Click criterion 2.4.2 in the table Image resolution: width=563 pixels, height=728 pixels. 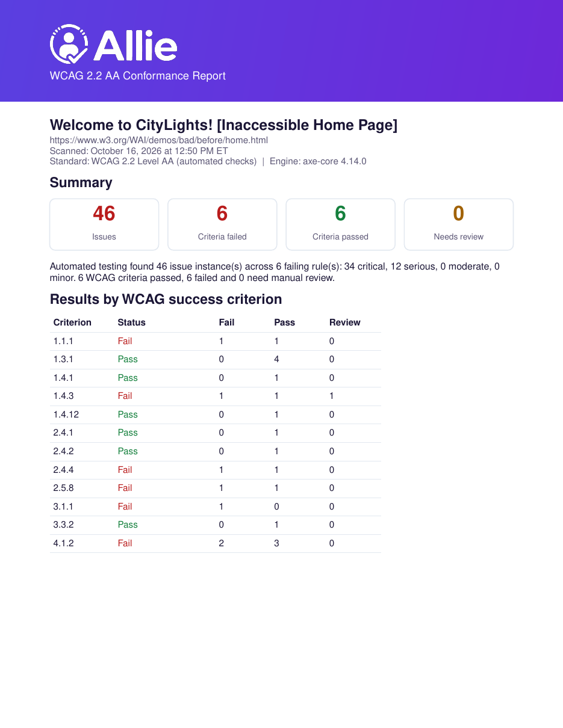pos(63,451)
